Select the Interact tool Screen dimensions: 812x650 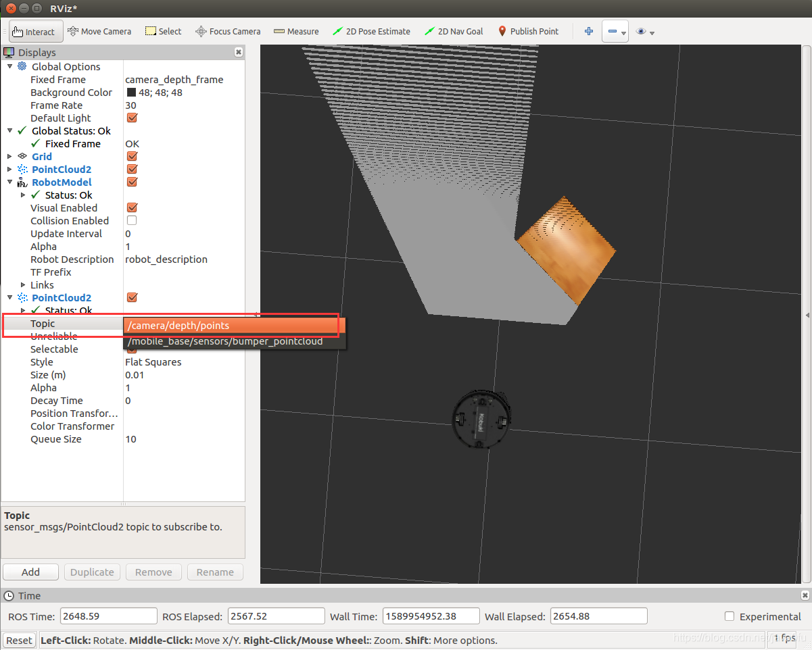[36, 31]
